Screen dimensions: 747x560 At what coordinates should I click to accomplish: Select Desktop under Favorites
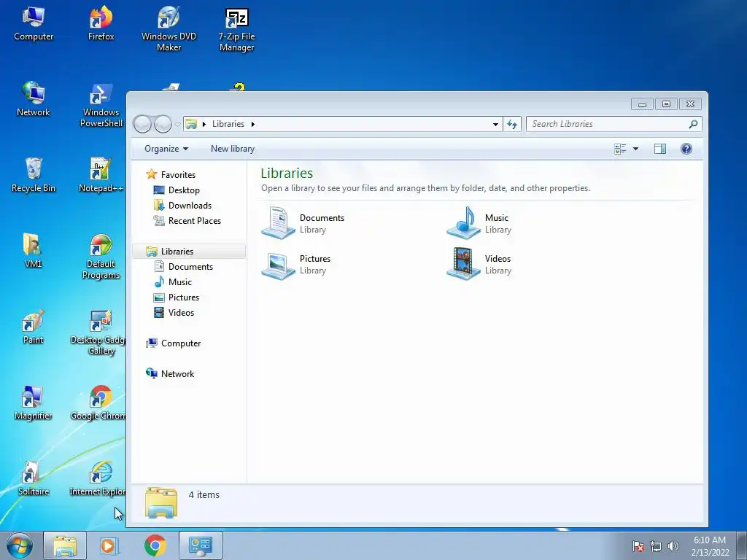184,190
